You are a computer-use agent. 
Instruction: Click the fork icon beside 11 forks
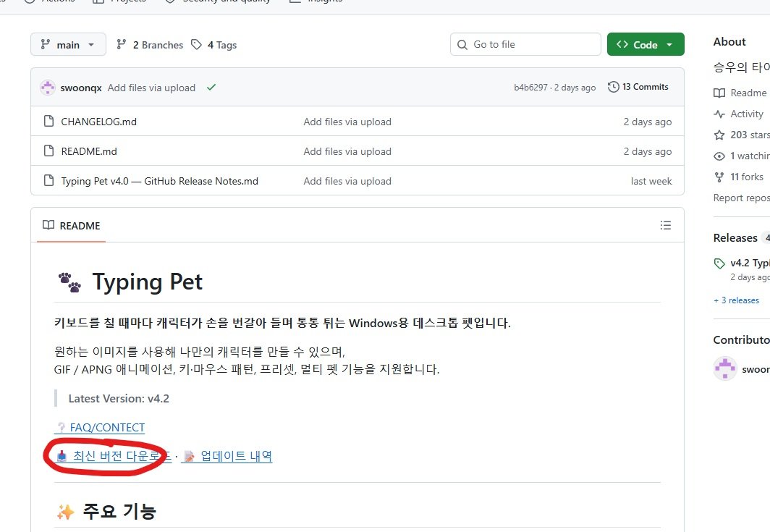(719, 177)
